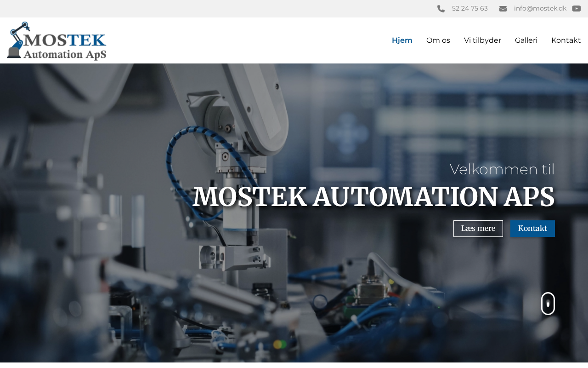
Task: Email info@mostek.dk link
Action: point(540,9)
